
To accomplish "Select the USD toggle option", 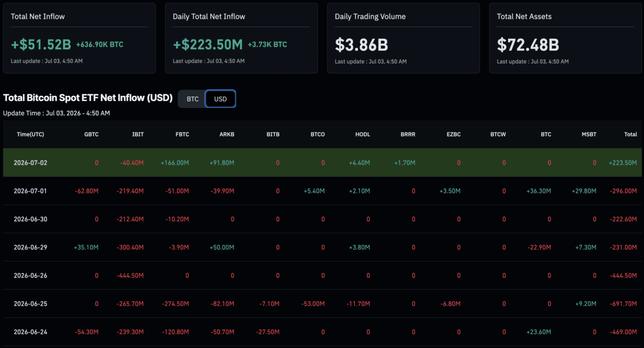I will coord(221,99).
